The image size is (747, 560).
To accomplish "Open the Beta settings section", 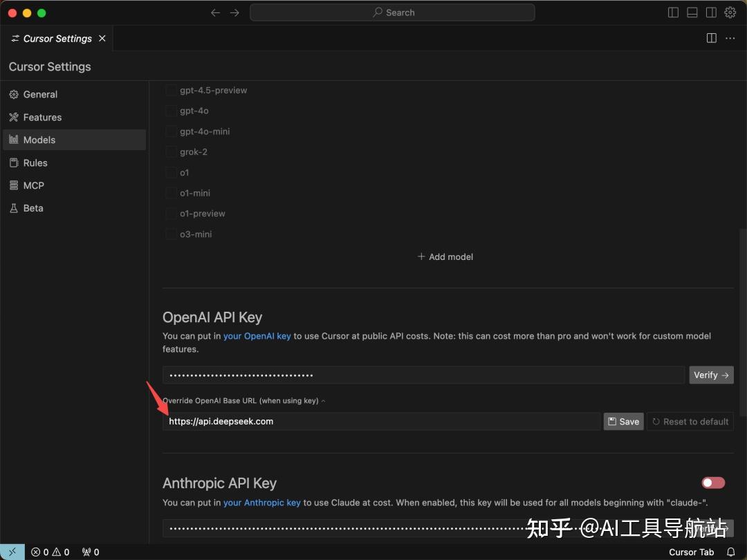I will tap(74, 208).
